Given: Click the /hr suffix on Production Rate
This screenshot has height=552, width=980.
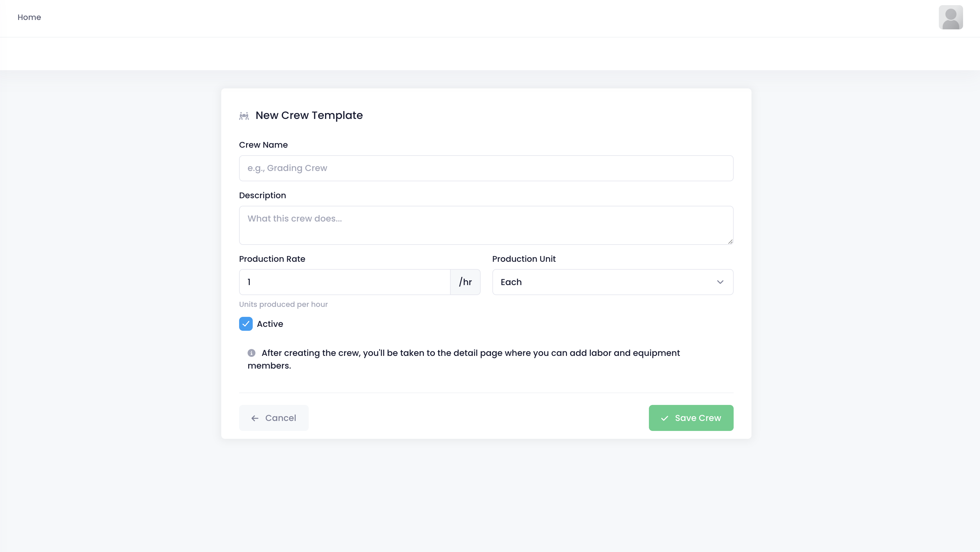Looking at the screenshot, I should (x=465, y=282).
